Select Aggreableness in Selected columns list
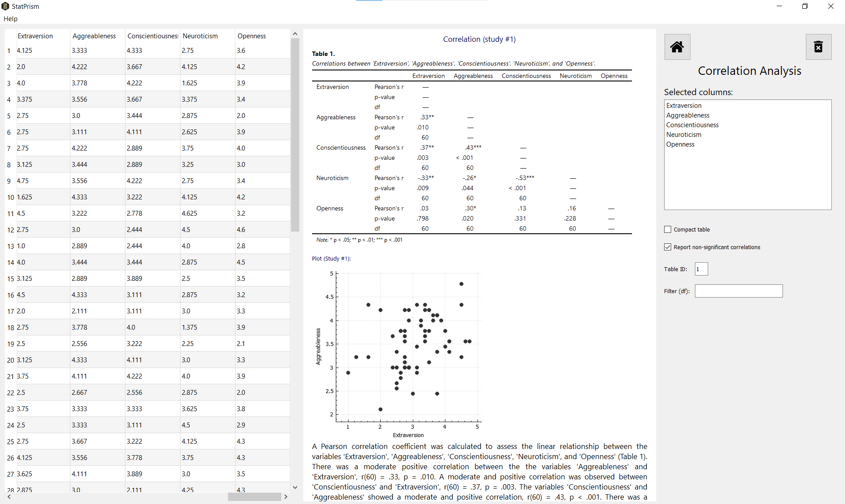The width and height of the screenshot is (845, 504). [x=748, y=115]
